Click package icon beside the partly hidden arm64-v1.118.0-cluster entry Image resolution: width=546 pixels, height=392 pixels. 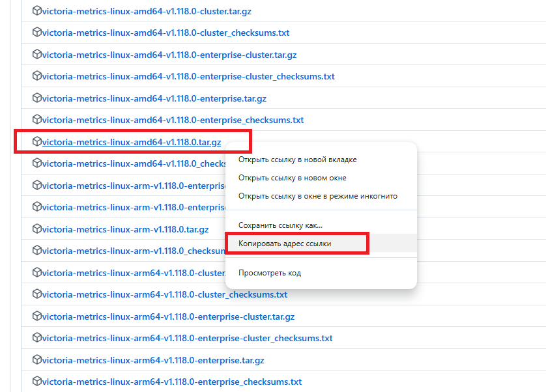(37, 273)
